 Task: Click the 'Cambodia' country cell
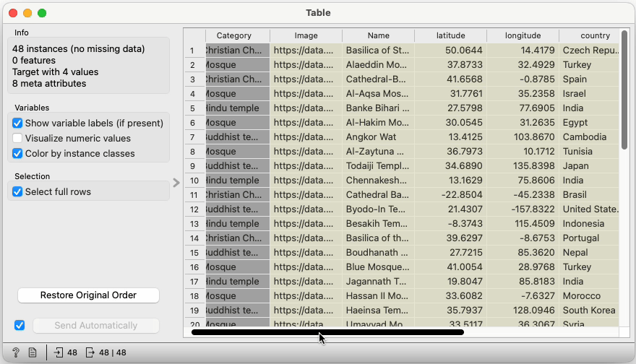pyautogui.click(x=589, y=137)
